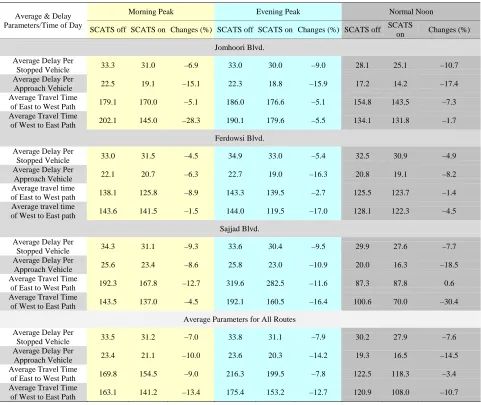Select the "119.5" cell
Image resolution: width=481 pixels, height=405 pixels.
tap(275, 211)
